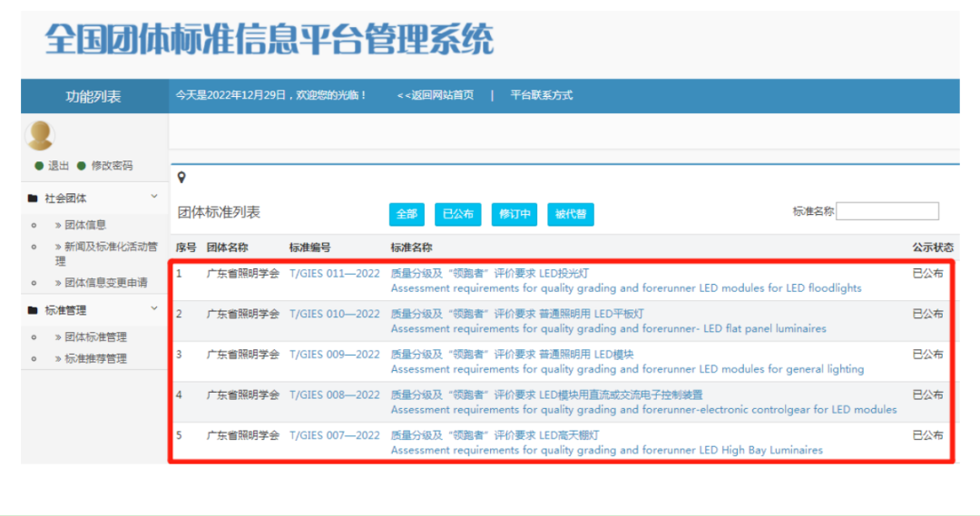
Task: Click the folder icon beside 社会团体
Action: [33, 198]
